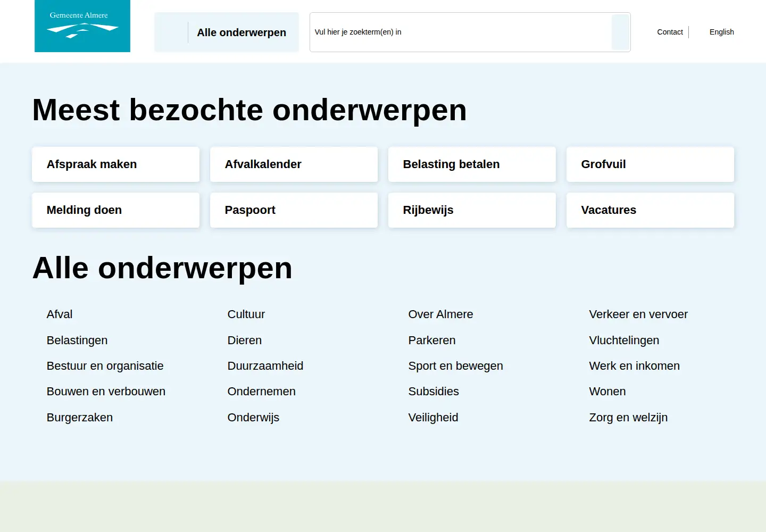
Task: Open Zorg en welzijn
Action: pyautogui.click(x=628, y=418)
